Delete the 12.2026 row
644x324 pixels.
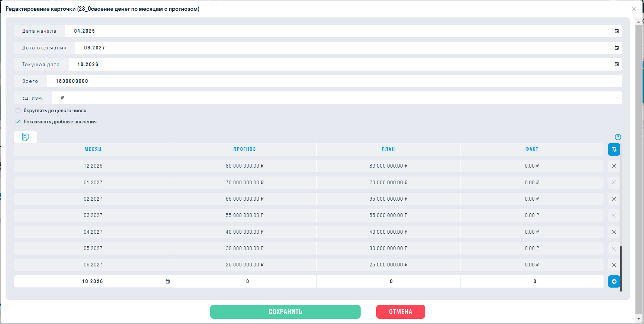click(614, 166)
